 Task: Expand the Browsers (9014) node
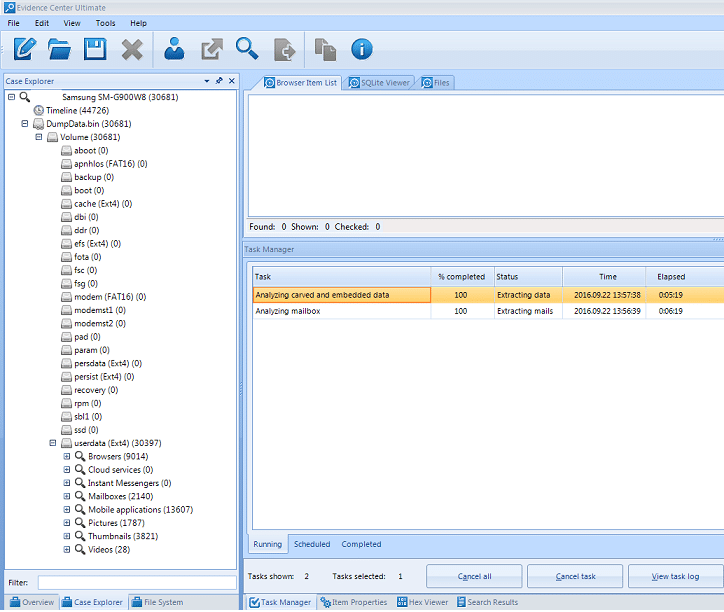(x=67, y=456)
